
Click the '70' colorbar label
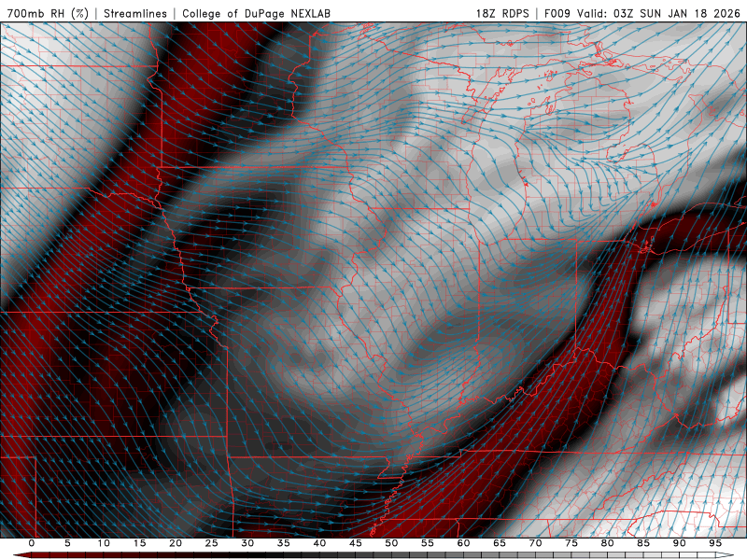pyautogui.click(x=535, y=543)
